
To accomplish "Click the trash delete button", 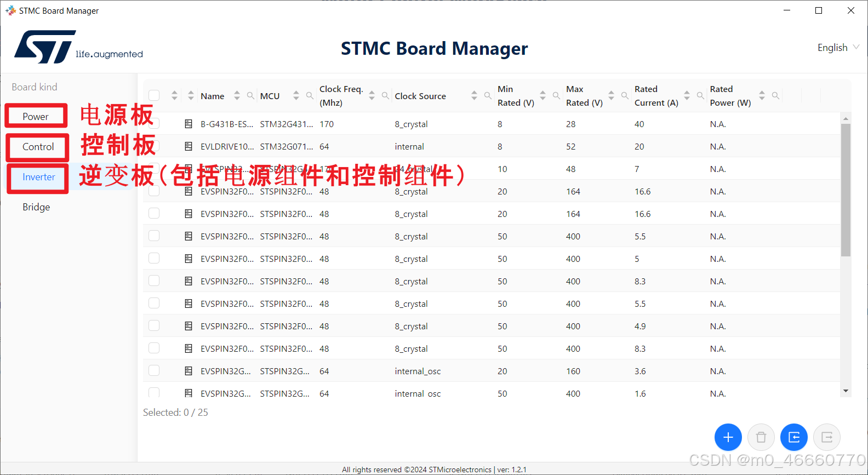I will [x=761, y=437].
